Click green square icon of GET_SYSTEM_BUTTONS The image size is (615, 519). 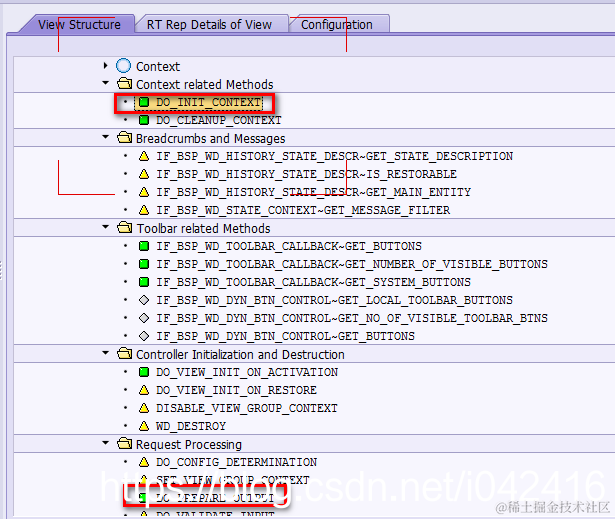(x=144, y=282)
